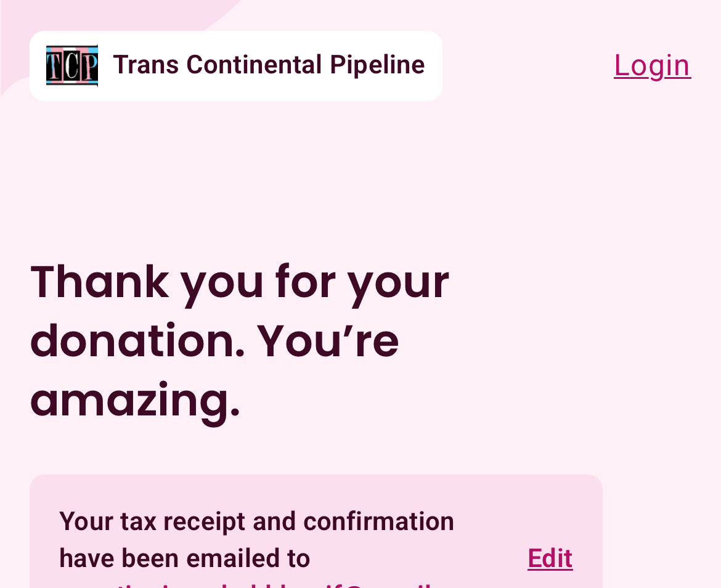Click the letter C in the logo
Image resolution: width=721 pixels, height=588 pixels.
click(x=71, y=66)
